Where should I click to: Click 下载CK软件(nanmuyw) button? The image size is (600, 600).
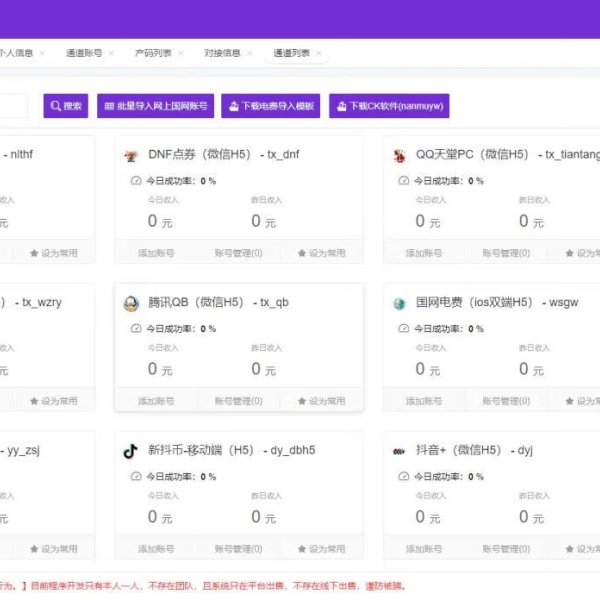click(x=389, y=106)
